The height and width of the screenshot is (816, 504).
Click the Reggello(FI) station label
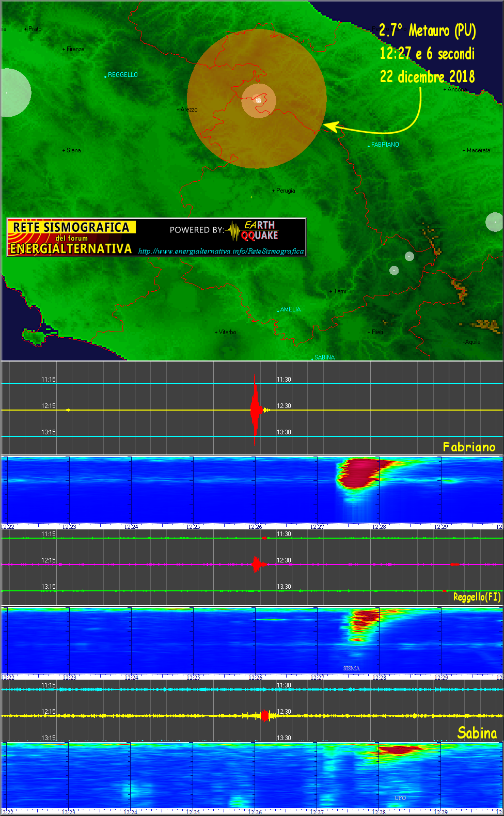tap(477, 597)
